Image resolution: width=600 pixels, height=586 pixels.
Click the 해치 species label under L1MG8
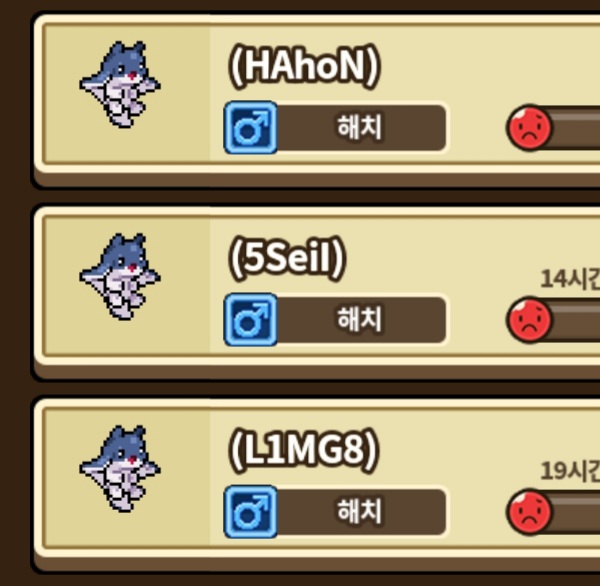(x=359, y=512)
